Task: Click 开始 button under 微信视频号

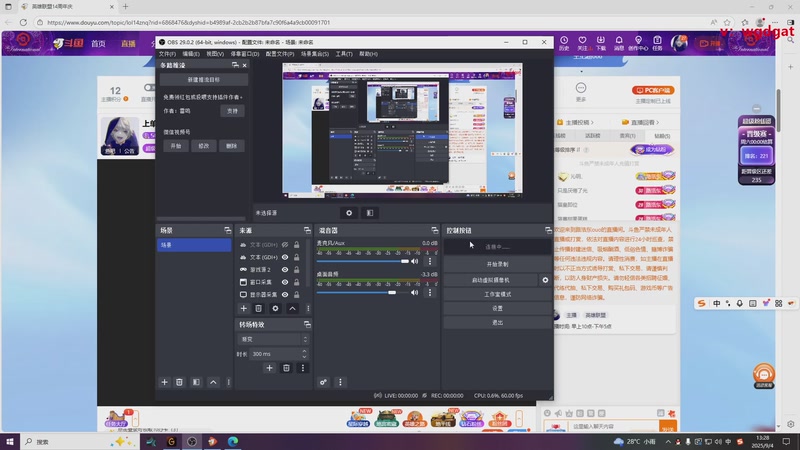Action: point(176,146)
